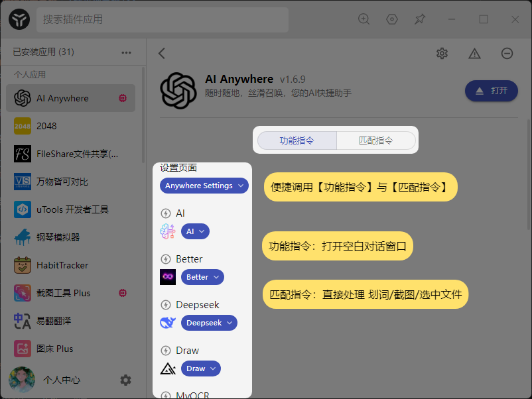Viewport: 532px width, 399px height.
Task: Click the zoom-in magnifier icon in title bar
Action: (364, 19)
